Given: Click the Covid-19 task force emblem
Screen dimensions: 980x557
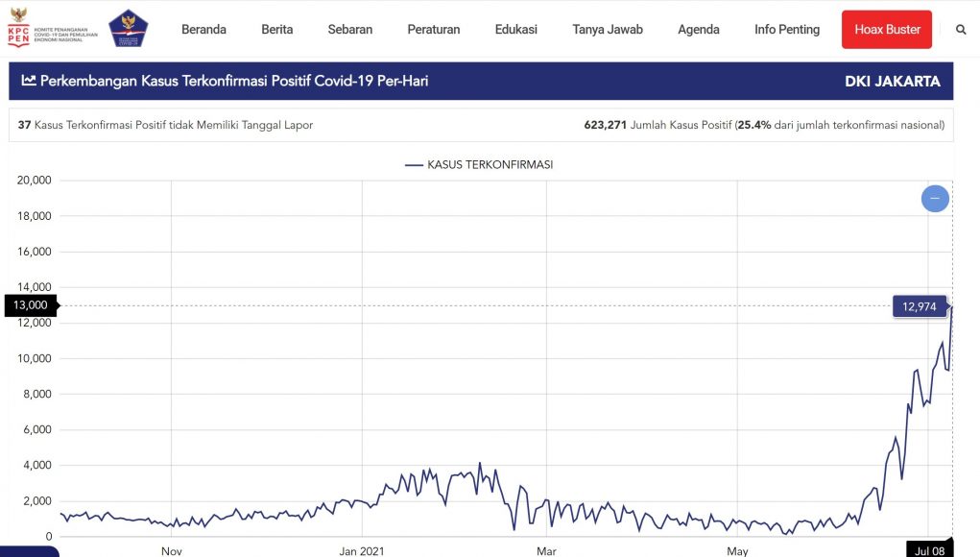Looking at the screenshot, I should pyautogui.click(x=128, y=29).
